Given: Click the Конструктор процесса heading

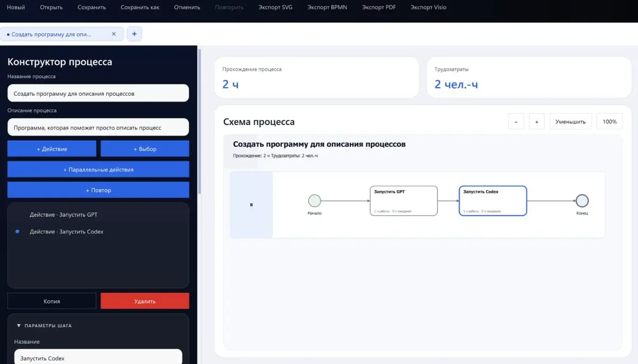Looking at the screenshot, I should click(60, 62).
